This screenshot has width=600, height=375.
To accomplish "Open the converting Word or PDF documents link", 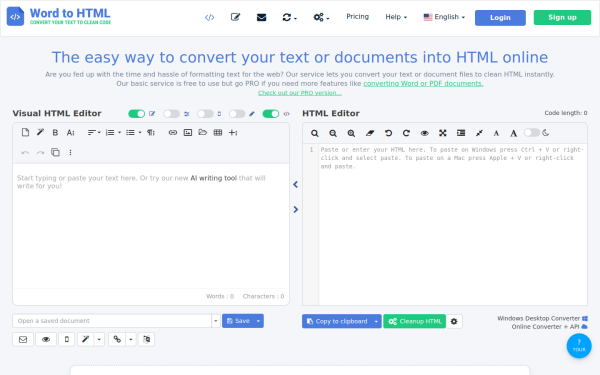I will [423, 83].
